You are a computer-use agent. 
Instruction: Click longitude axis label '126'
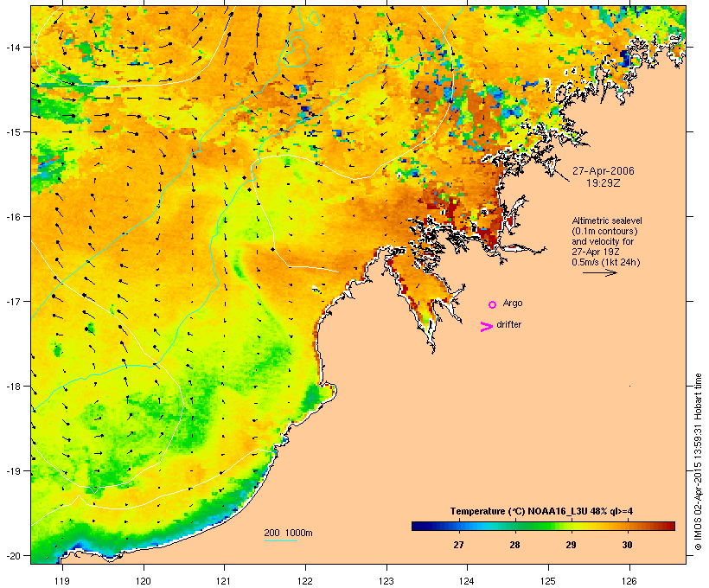pos(629,581)
